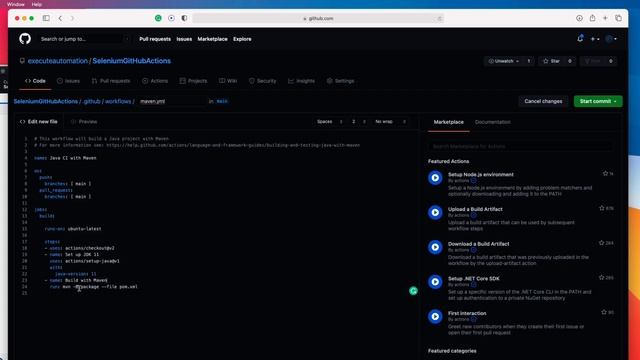Open Upload a Build Artifact action
The width and height of the screenshot is (640, 360).
pyautogui.click(x=475, y=209)
